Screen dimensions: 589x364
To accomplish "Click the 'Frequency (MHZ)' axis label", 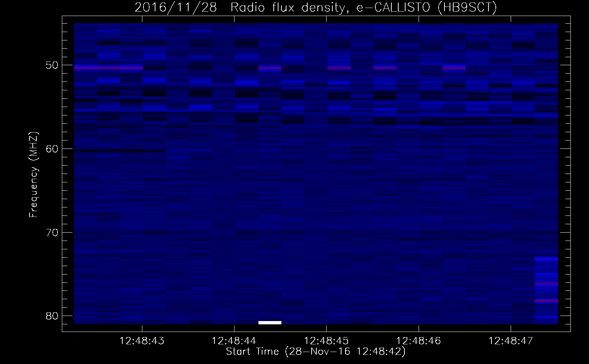I will click(x=33, y=175).
